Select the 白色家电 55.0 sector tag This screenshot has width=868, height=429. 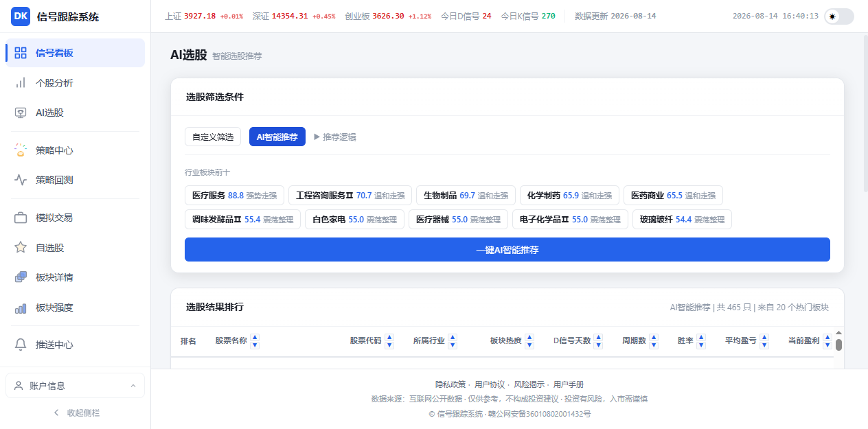coord(354,220)
